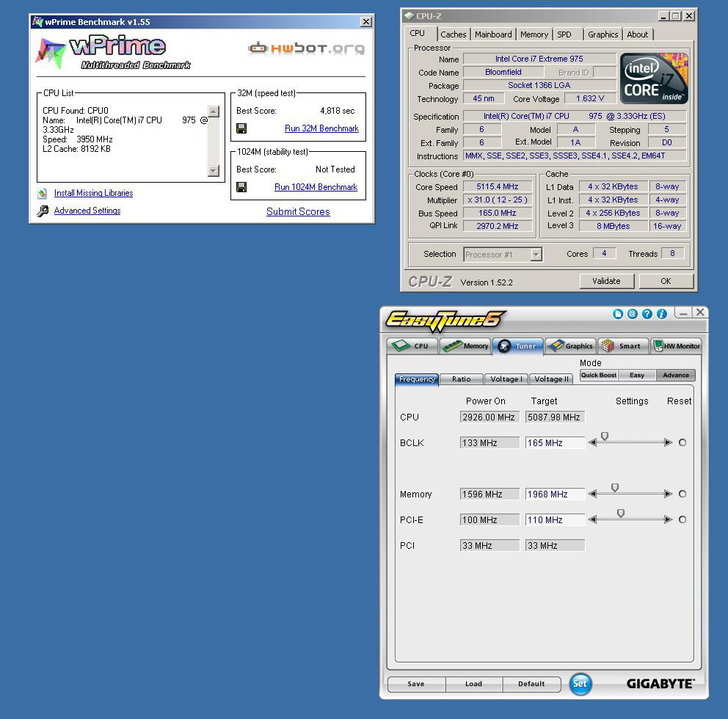Click the GIGABYTE logo
The height and width of the screenshot is (719, 728).
click(660, 684)
